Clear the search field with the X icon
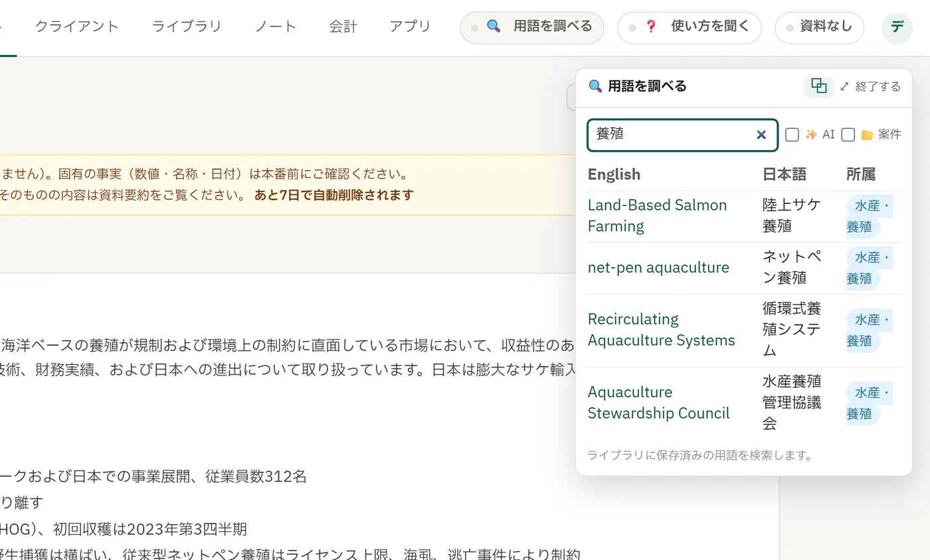930x560 pixels. [761, 135]
